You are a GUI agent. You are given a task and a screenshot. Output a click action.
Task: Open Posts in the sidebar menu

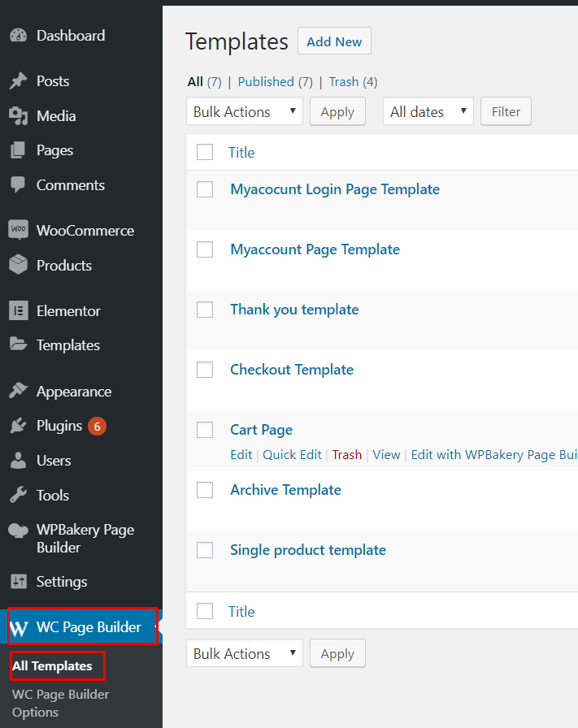coord(53,81)
